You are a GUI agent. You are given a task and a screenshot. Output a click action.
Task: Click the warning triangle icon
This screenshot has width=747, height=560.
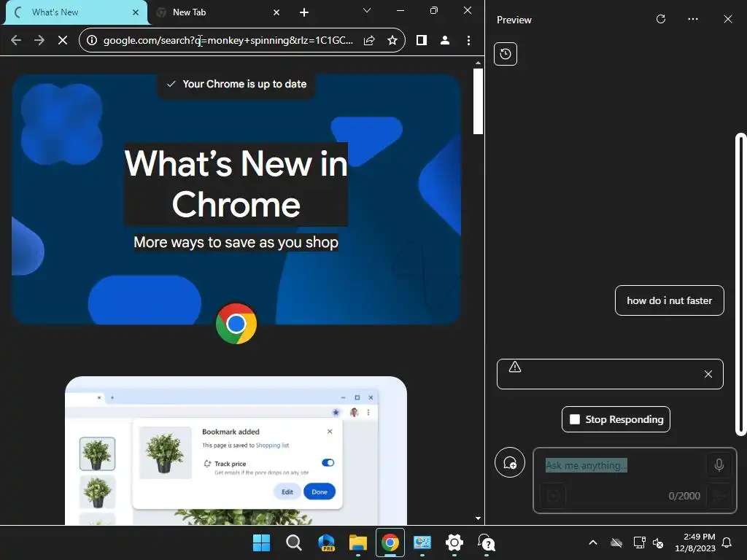coord(515,367)
